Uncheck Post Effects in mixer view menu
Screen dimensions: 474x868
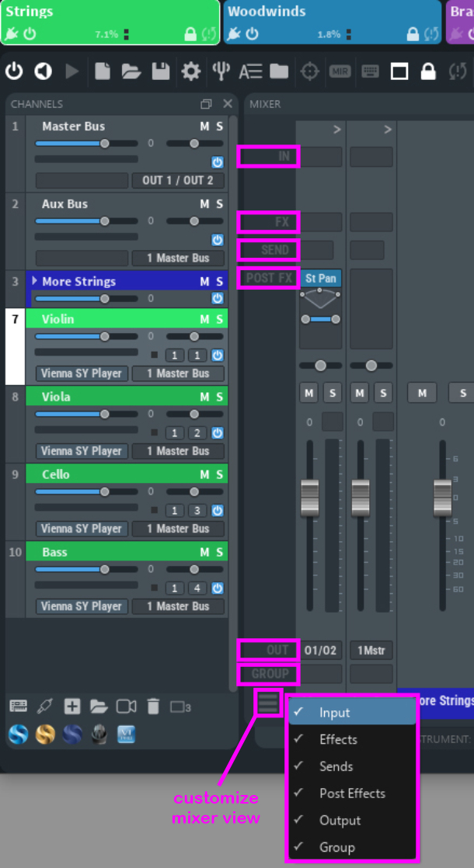pyautogui.click(x=352, y=793)
